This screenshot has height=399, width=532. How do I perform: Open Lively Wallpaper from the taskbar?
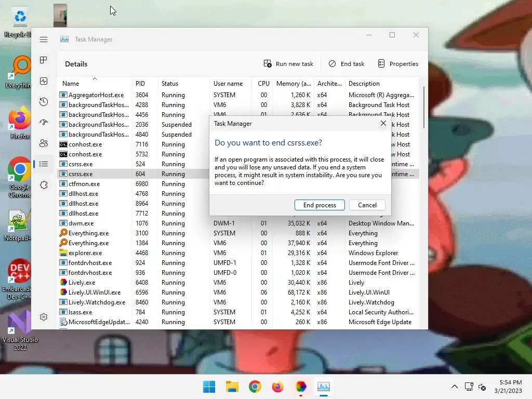point(301,387)
